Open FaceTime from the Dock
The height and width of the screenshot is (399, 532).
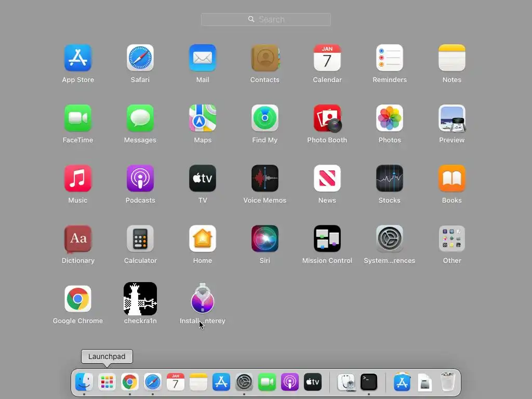point(267,382)
